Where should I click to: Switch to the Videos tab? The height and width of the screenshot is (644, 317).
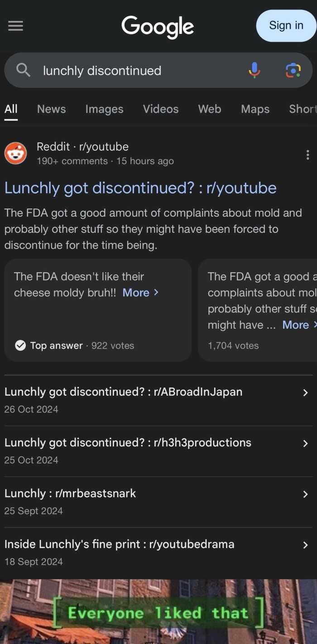coord(161,109)
